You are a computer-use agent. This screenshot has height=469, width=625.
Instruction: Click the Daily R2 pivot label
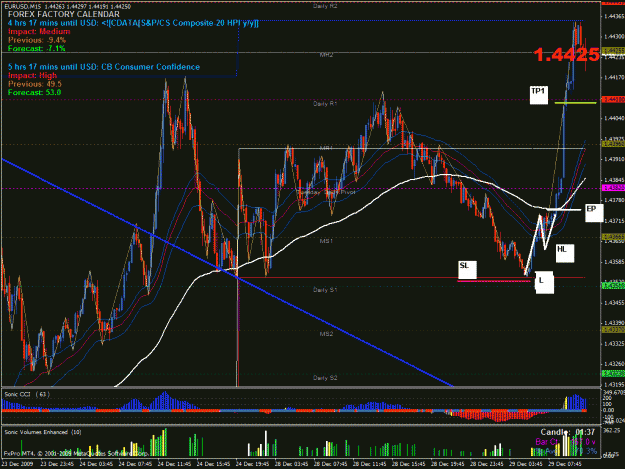pos(325,6)
